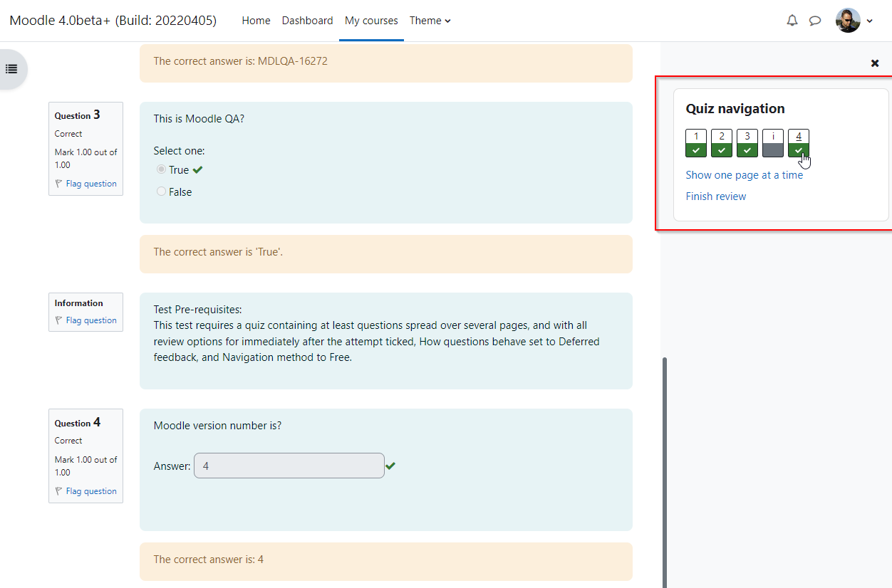Click the flag icon for Information block

(59, 320)
